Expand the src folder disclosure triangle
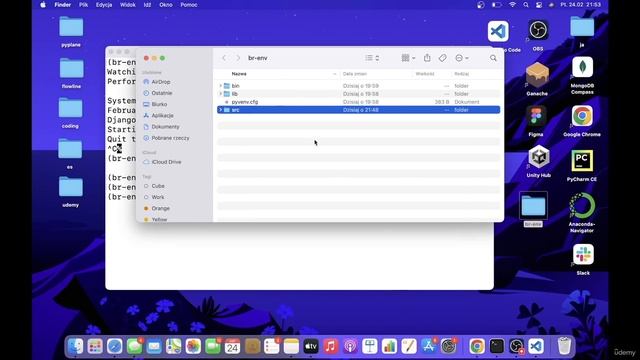This screenshot has height=360, width=640. pyautogui.click(x=220, y=110)
